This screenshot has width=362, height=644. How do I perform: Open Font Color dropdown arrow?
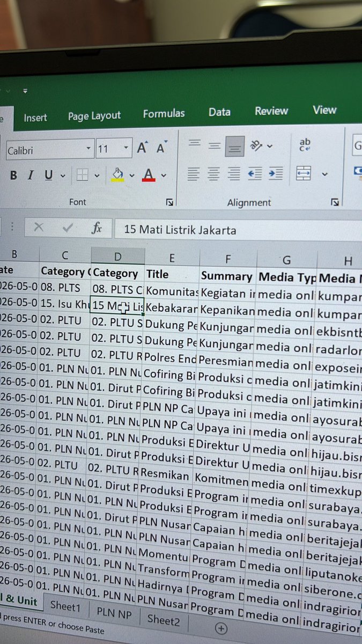pyautogui.click(x=164, y=175)
